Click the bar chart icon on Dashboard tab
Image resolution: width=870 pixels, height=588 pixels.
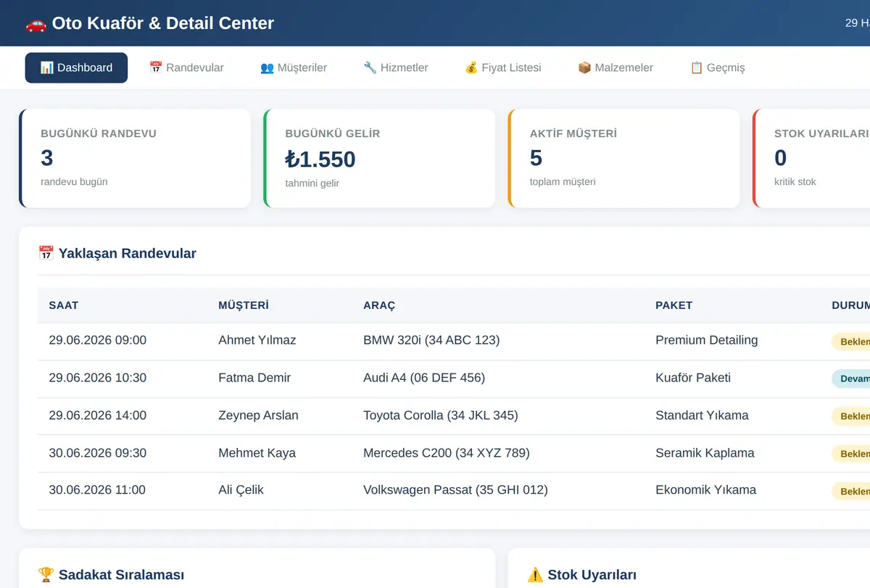pos(46,67)
